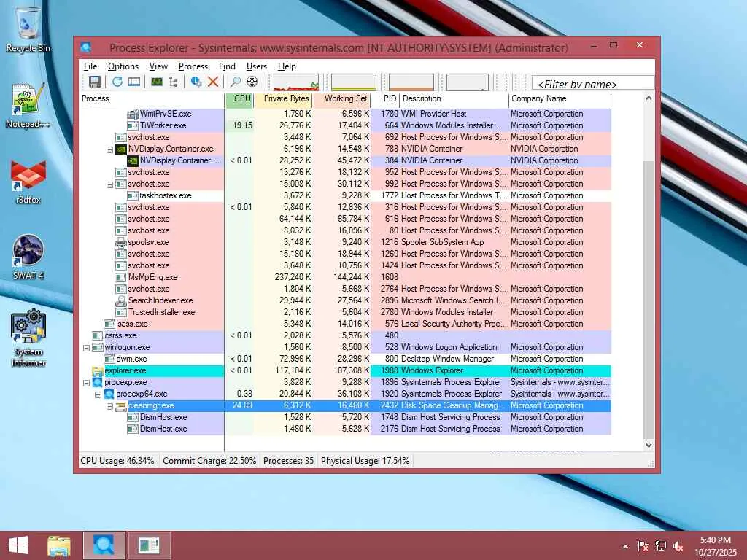Sort by Working Set column header
Image resolution: width=747 pixels, height=560 pixels.
[341, 98]
